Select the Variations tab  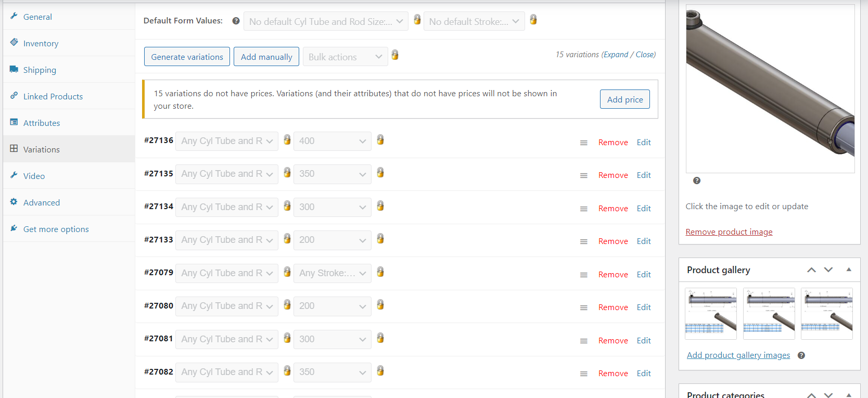pos(69,149)
